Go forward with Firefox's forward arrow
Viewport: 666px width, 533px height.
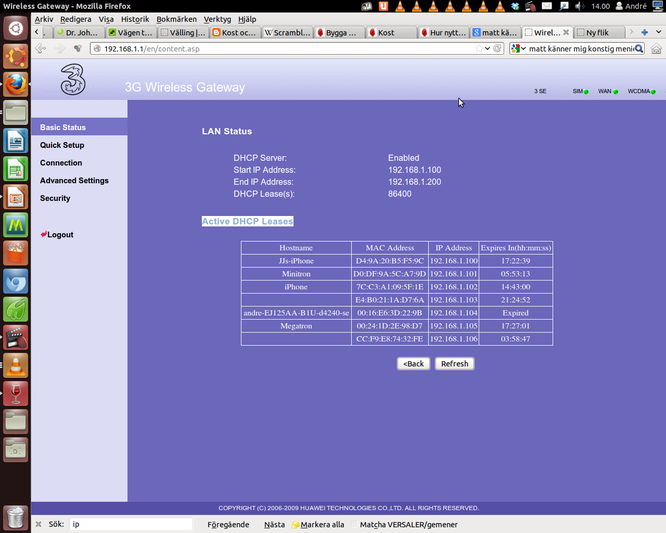[x=59, y=49]
